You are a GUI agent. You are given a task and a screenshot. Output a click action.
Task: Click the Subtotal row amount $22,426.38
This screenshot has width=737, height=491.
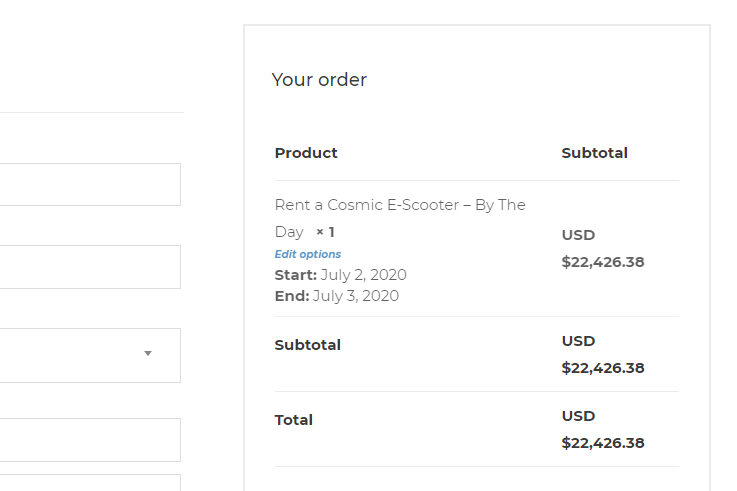click(x=602, y=367)
